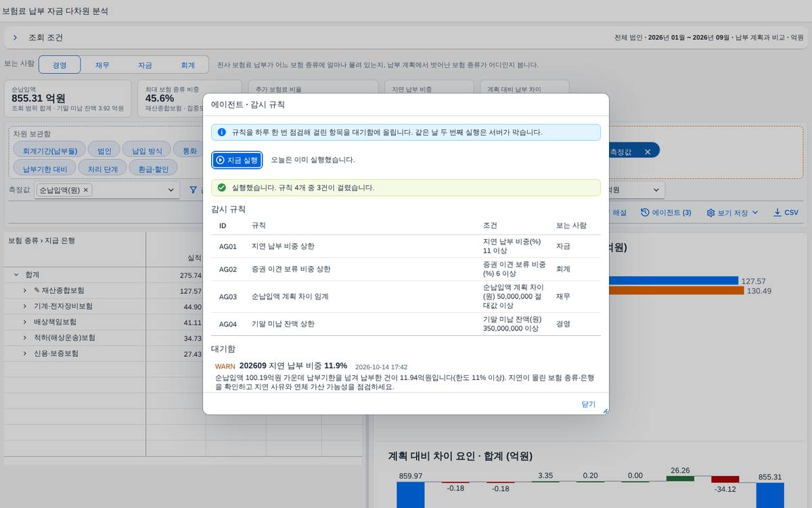Image resolution: width=812 pixels, height=508 pixels.
Task: Expand the 재산종합보험 row
Action: pos(25,291)
